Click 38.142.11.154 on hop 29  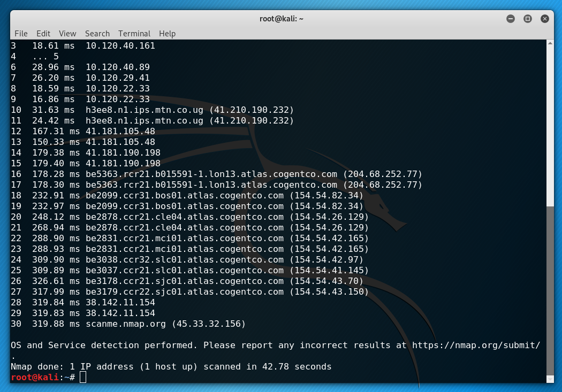point(120,313)
